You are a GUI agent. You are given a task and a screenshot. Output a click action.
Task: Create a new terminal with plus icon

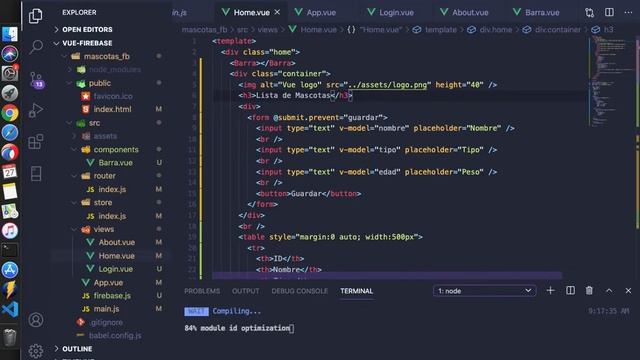[550, 291]
